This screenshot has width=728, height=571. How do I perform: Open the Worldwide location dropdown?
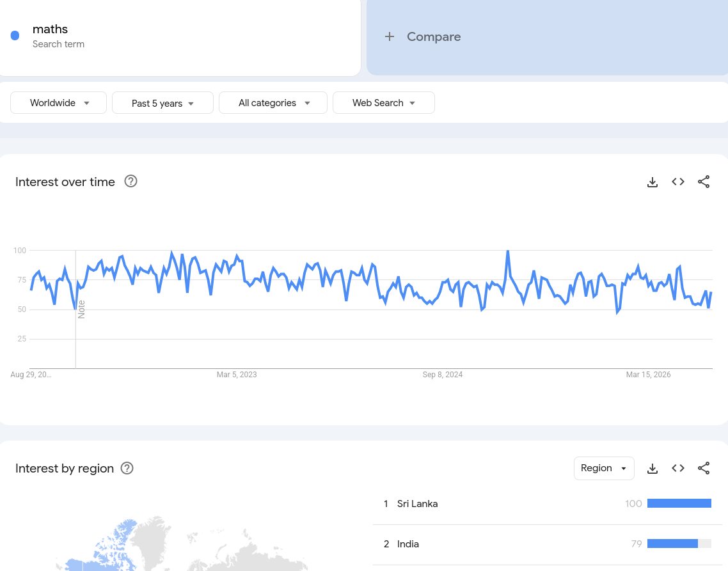point(58,102)
